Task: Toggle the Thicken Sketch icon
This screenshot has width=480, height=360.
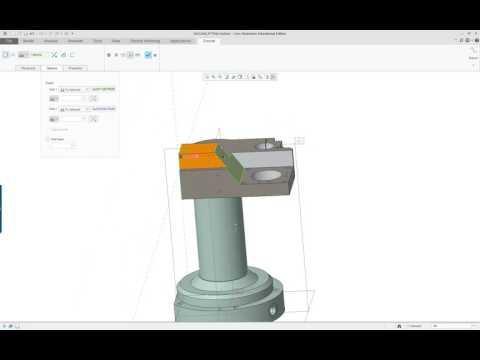Action: [x=72, y=55]
